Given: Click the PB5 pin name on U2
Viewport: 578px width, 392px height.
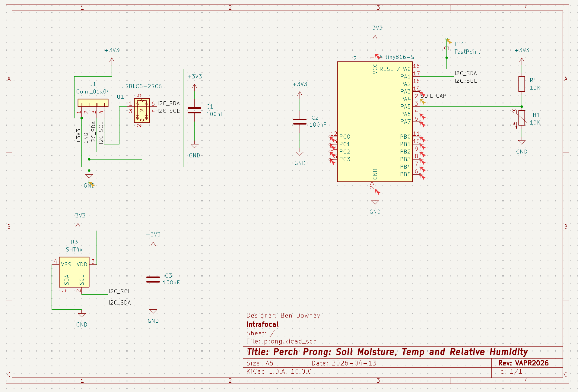Looking at the screenshot, I should (x=405, y=174).
